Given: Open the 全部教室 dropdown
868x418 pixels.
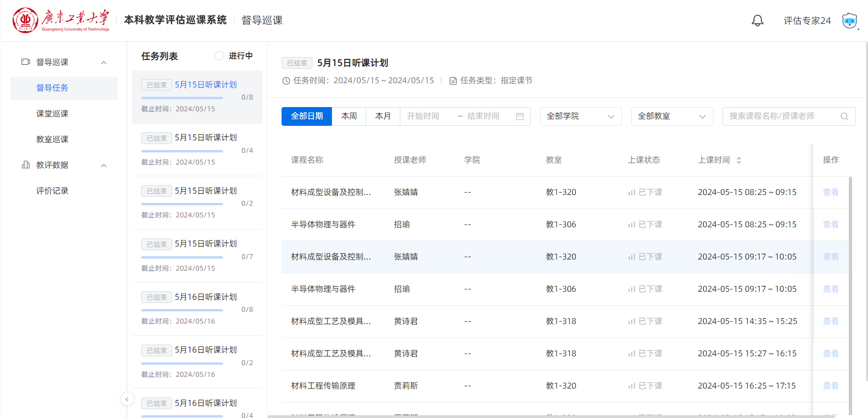Looking at the screenshot, I should pyautogui.click(x=672, y=116).
